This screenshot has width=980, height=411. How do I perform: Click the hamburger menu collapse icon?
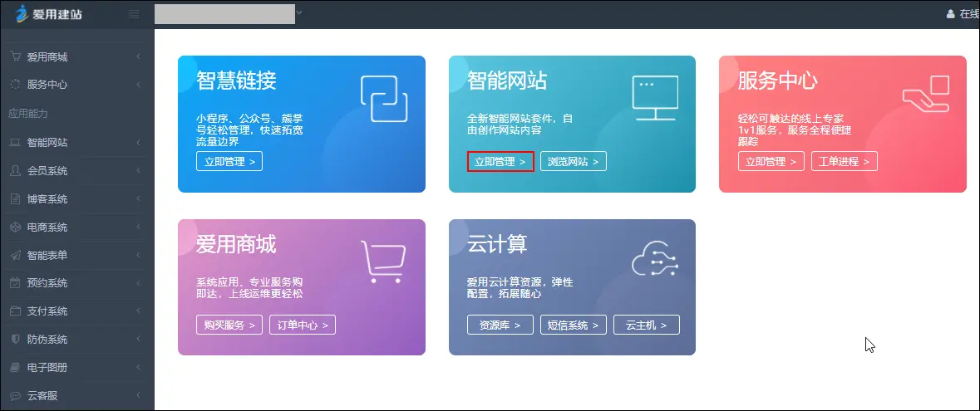click(x=134, y=14)
